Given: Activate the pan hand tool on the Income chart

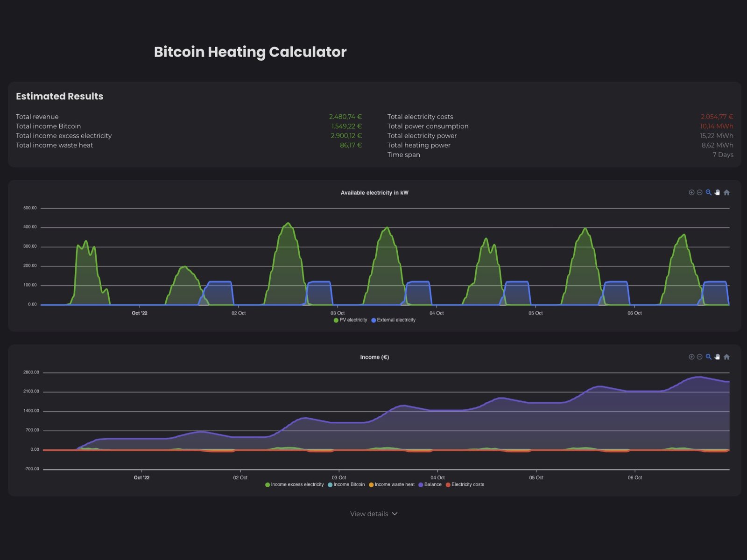Looking at the screenshot, I should point(718,357).
